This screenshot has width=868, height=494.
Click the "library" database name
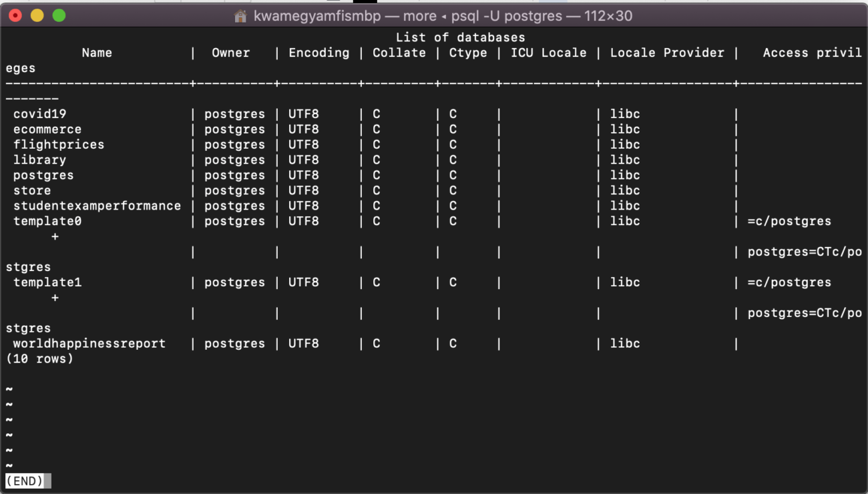40,160
